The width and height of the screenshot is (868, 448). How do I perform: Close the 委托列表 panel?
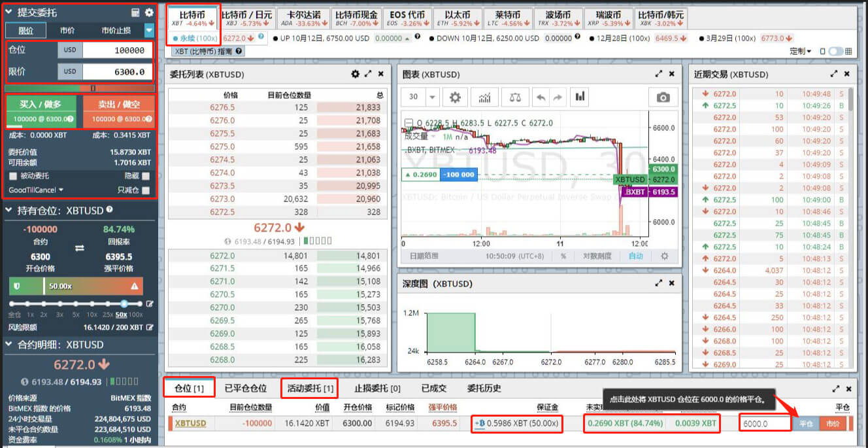coord(381,75)
